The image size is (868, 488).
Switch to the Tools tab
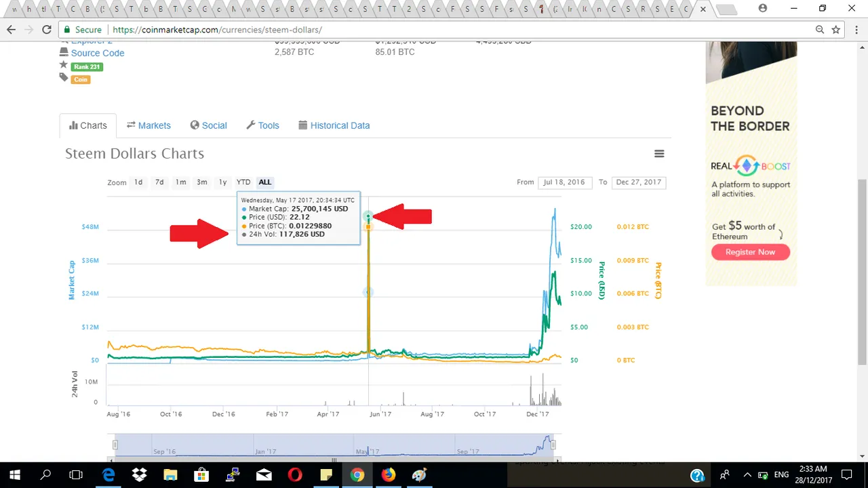[x=262, y=125]
